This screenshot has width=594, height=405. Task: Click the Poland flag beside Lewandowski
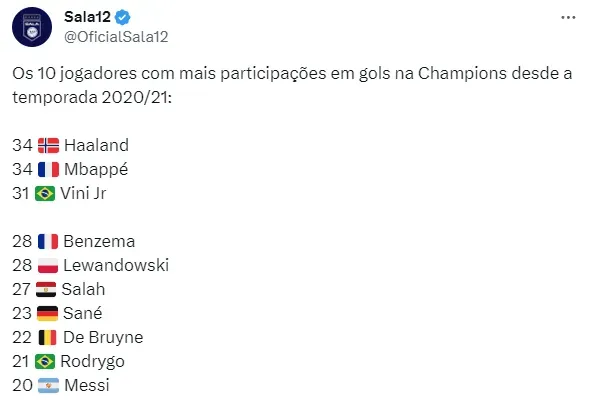click(x=48, y=266)
